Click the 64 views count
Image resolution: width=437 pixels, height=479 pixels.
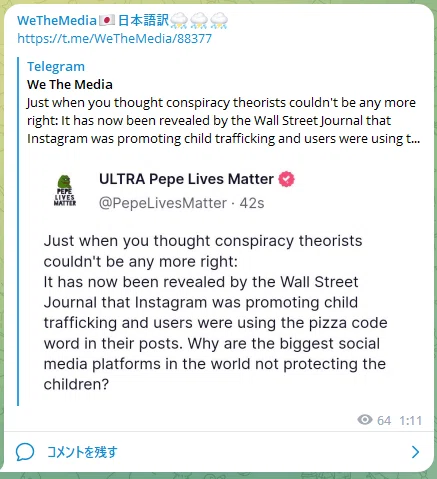(x=384, y=421)
